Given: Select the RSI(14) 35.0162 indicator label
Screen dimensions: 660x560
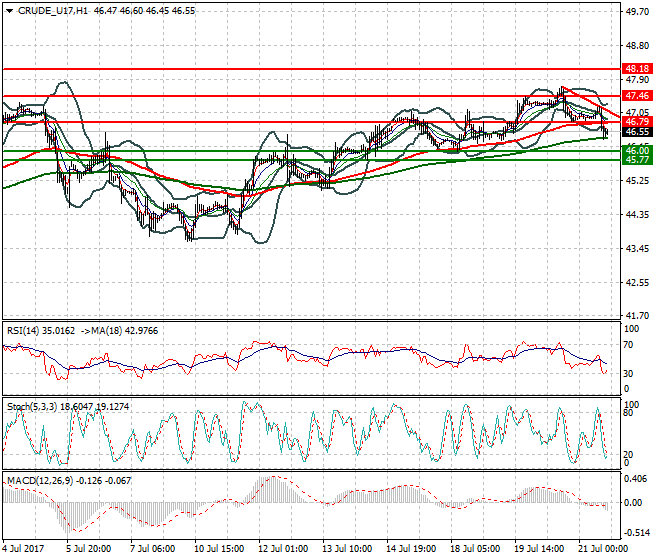Looking at the screenshot, I should 41,331.
